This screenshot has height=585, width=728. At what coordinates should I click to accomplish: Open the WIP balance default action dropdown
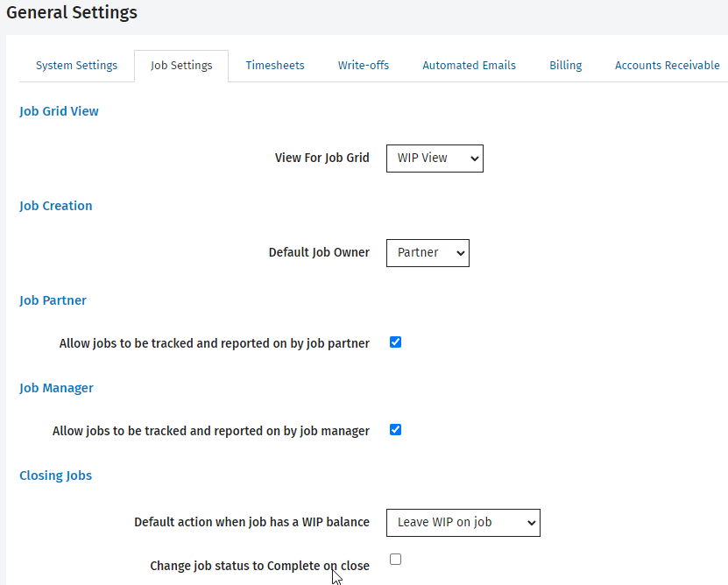coord(463,523)
